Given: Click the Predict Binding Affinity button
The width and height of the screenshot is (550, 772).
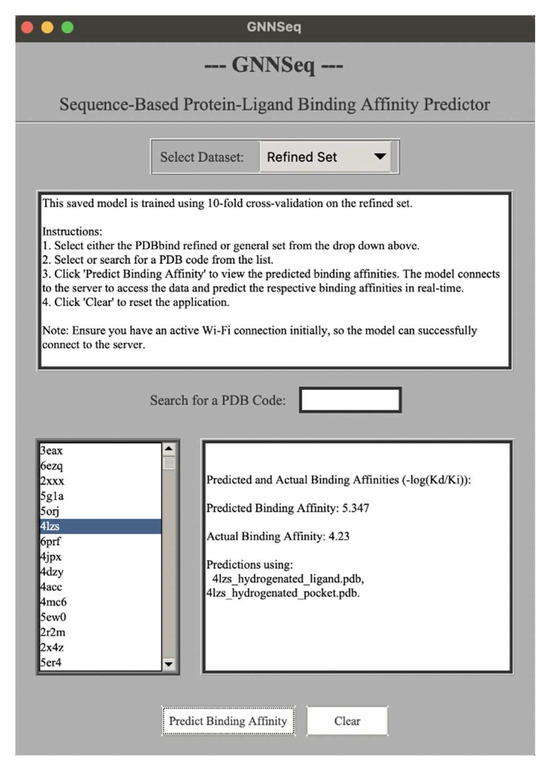Looking at the screenshot, I should (x=228, y=721).
